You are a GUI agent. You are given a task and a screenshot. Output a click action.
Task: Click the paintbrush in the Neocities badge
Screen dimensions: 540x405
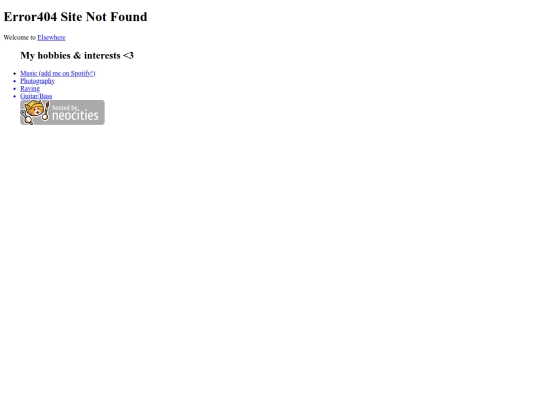[x=46, y=111]
